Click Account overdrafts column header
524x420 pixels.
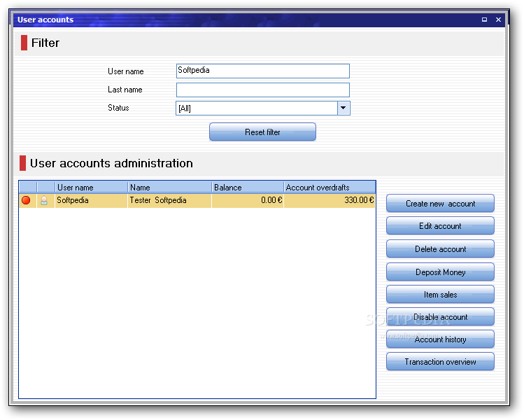point(330,188)
